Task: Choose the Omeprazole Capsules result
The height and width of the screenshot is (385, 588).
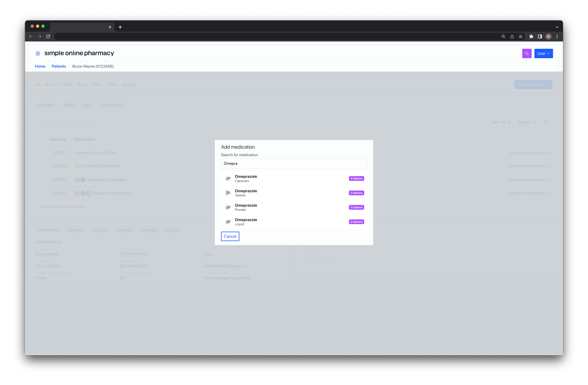Action: point(294,178)
